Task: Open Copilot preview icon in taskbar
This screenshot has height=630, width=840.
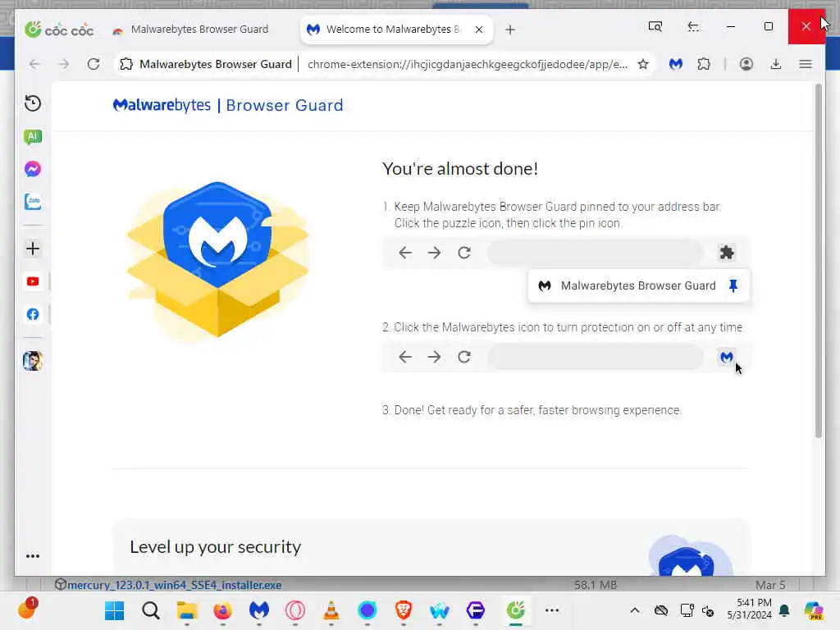Action: click(x=814, y=610)
